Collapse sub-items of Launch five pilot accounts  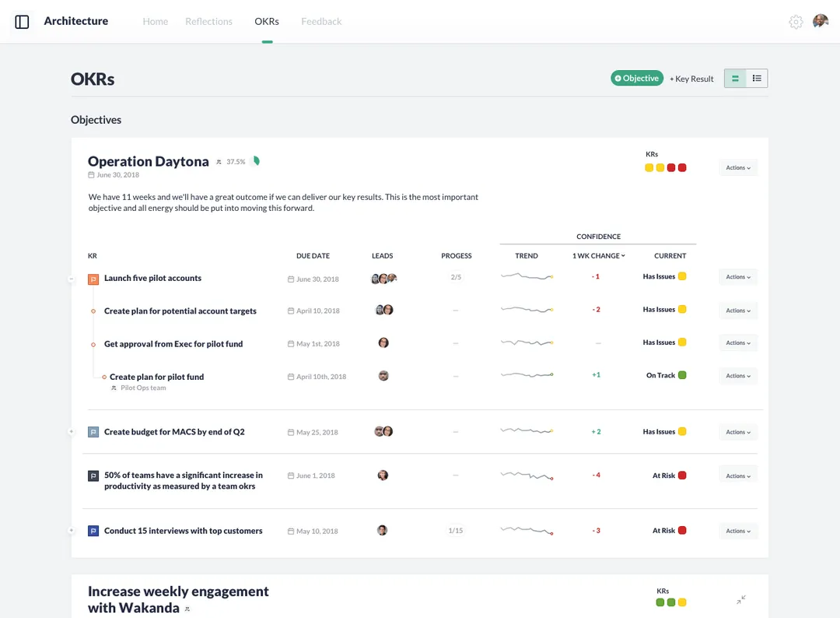pyautogui.click(x=72, y=279)
